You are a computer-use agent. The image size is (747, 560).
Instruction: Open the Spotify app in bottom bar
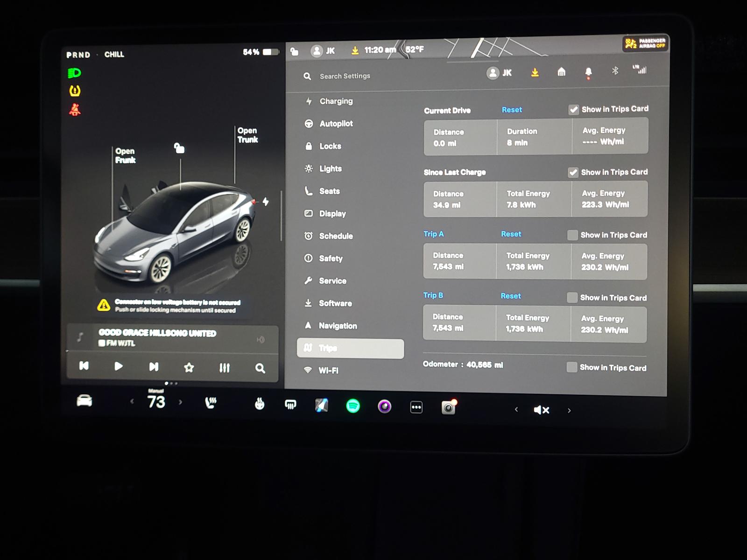tap(353, 406)
